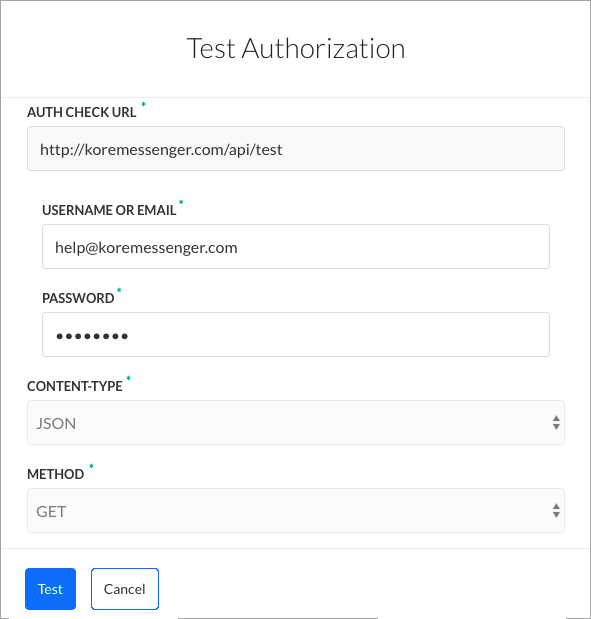Click the help@koremessenger.com text

point(146,248)
